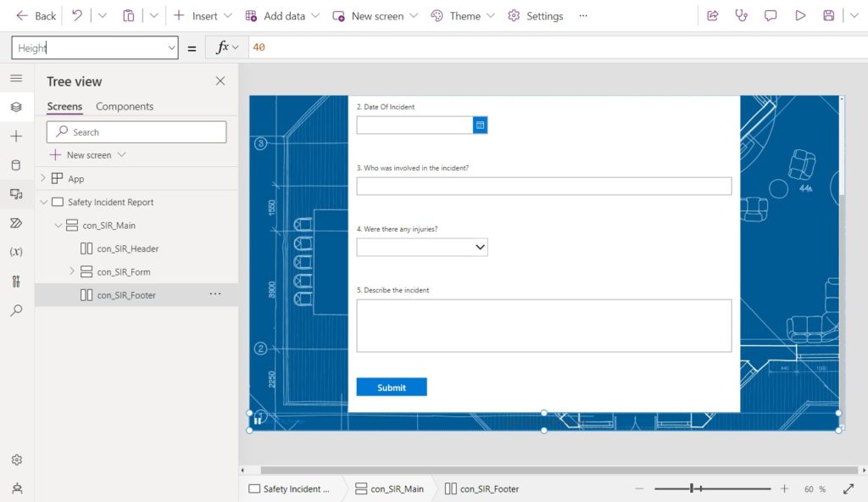Open the Insert panel using the plus icon
The height and width of the screenshot is (502, 868).
pos(17,136)
